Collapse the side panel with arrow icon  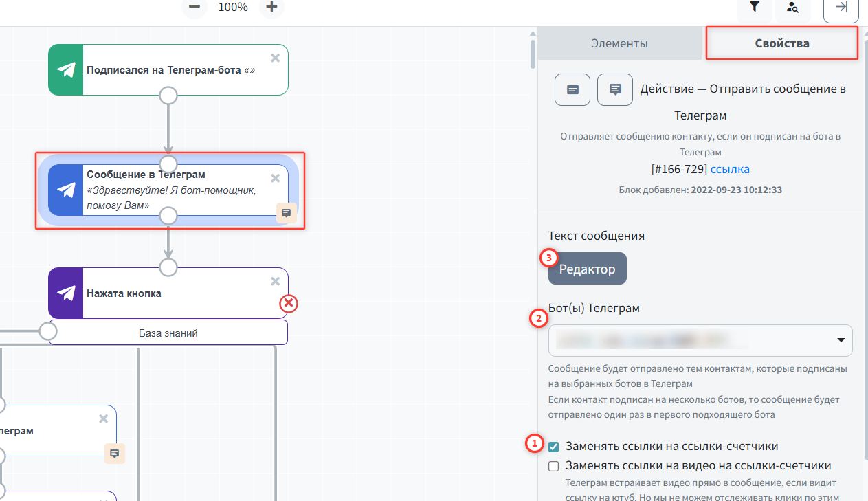(841, 8)
